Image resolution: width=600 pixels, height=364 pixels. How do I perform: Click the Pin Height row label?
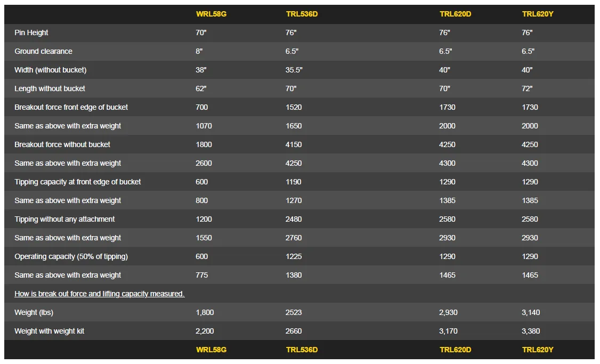(31, 33)
